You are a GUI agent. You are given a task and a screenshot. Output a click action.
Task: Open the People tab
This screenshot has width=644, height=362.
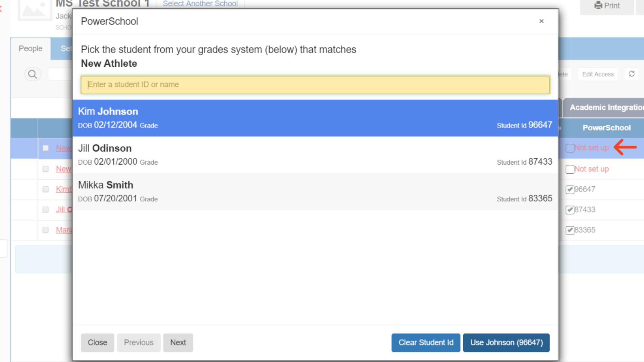[x=30, y=49]
